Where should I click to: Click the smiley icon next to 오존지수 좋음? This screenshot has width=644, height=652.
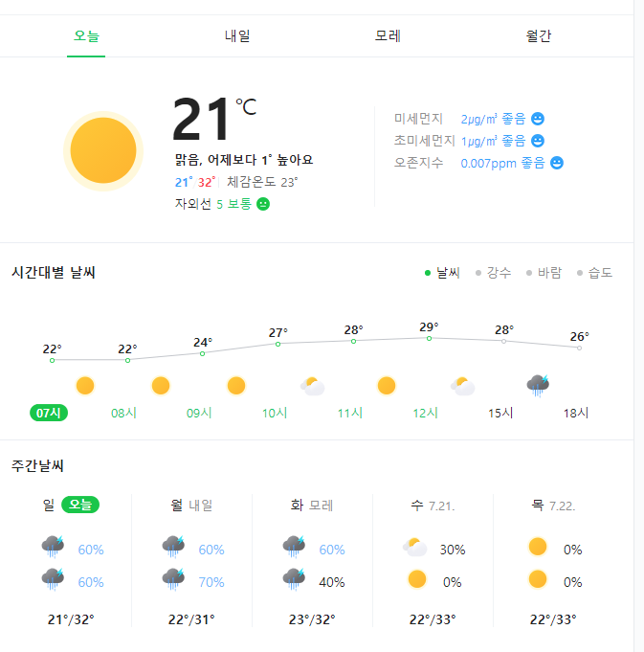[557, 163]
